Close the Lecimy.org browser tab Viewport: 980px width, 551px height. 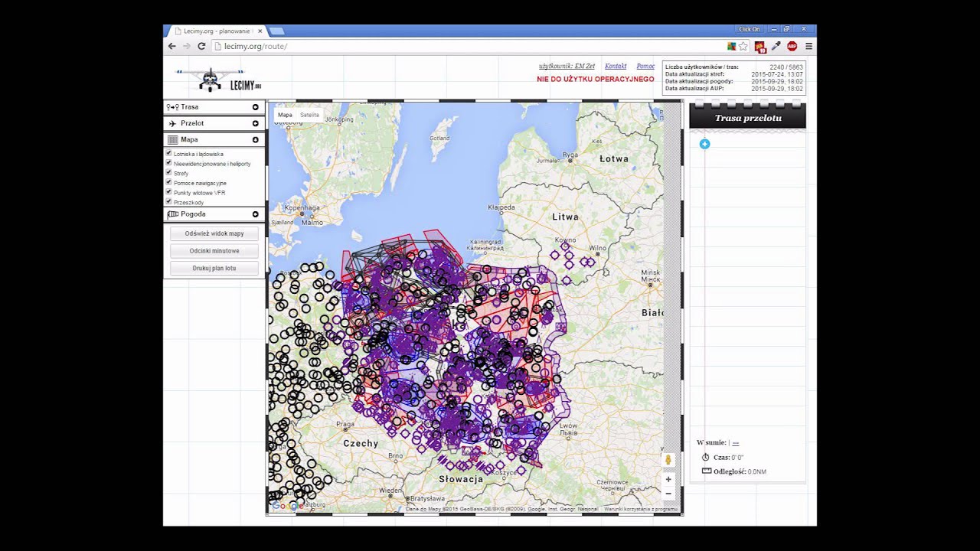click(x=260, y=31)
